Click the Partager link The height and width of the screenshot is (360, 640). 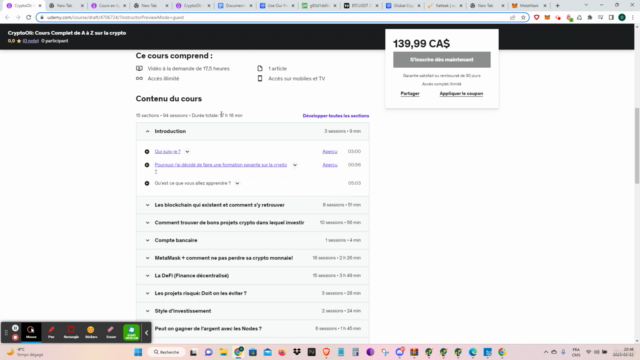point(410,93)
